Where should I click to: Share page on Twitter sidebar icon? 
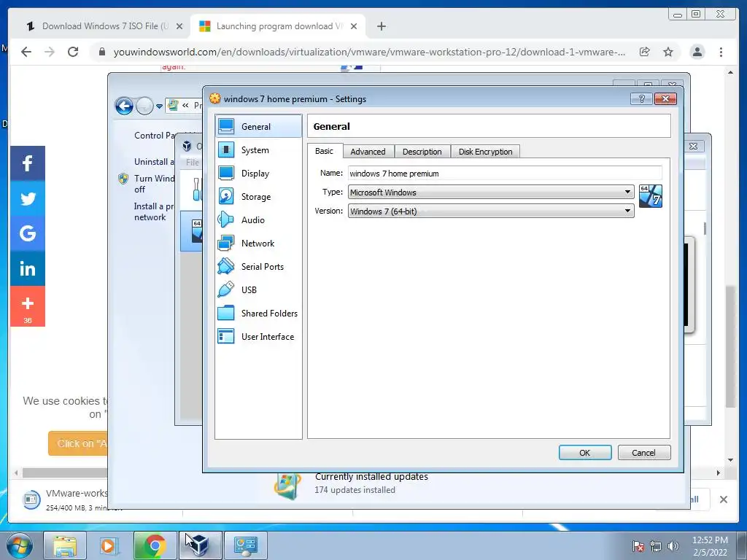click(x=28, y=198)
